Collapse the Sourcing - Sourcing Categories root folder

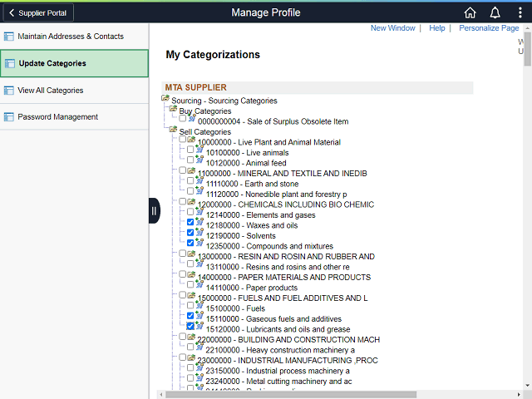click(165, 98)
